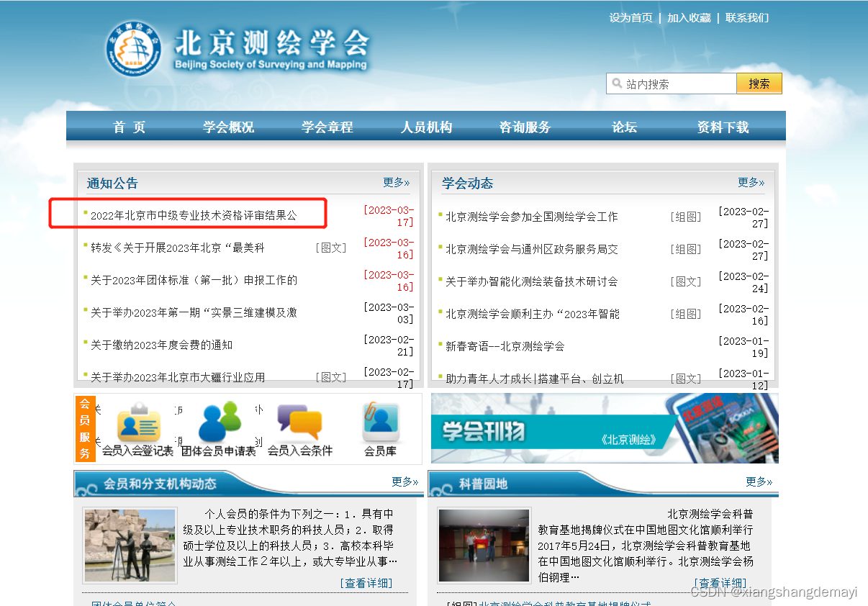Viewport: 868px width, 606px height.
Task: Click 更多 in 会员和分支机构动态 panel
Action: point(405,481)
